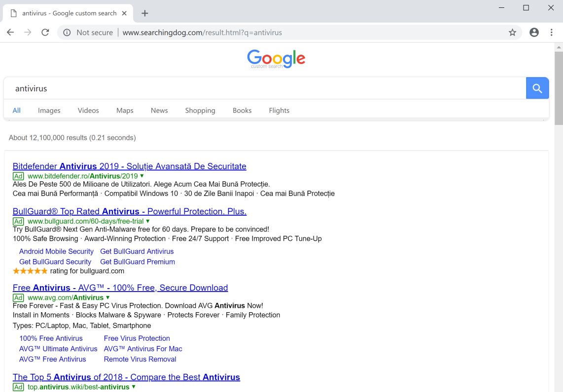This screenshot has height=392, width=563.
Task: Click the back navigation arrow
Action: click(10, 32)
